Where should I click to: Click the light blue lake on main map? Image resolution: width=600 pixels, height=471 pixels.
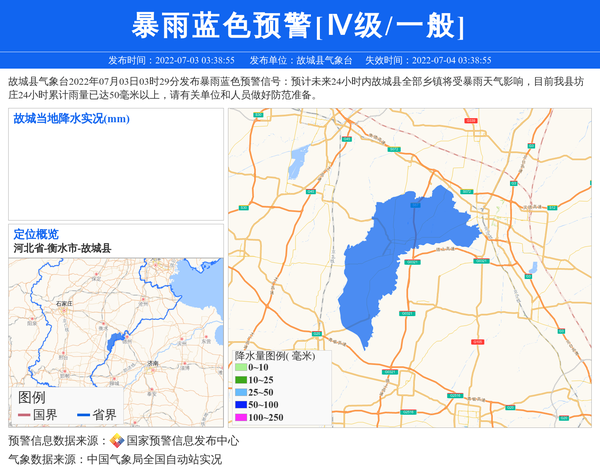[298, 160]
